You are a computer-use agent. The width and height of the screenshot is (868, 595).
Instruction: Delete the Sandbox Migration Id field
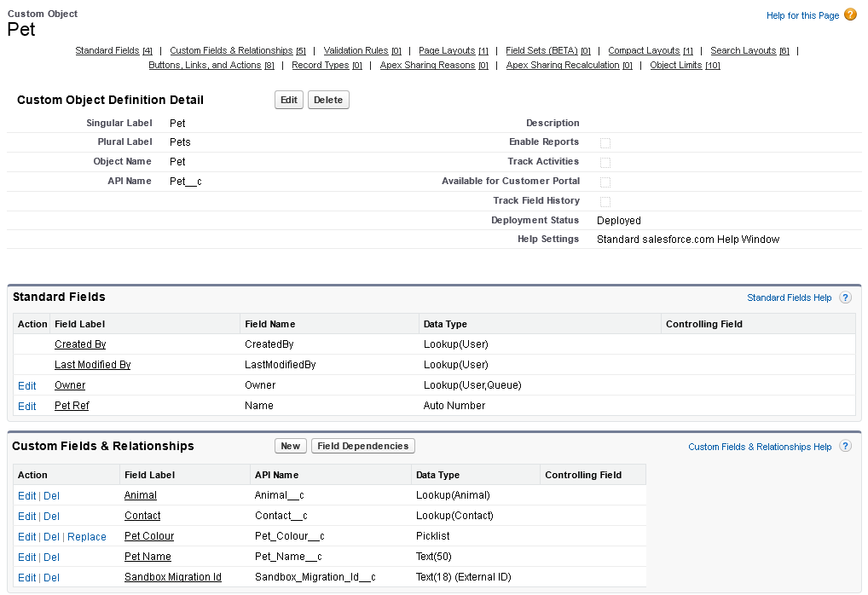coord(52,578)
